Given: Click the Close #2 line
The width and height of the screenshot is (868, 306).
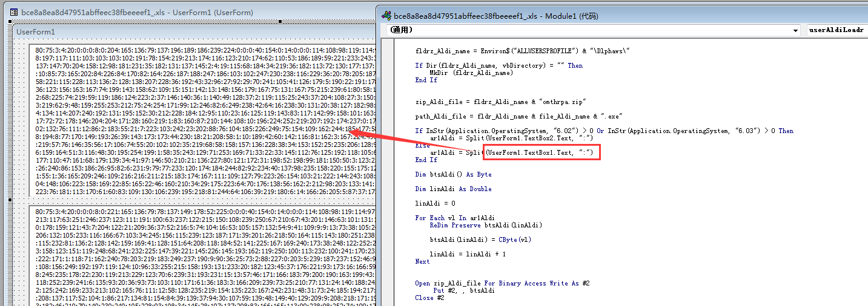Looking at the screenshot, I should (429, 298).
